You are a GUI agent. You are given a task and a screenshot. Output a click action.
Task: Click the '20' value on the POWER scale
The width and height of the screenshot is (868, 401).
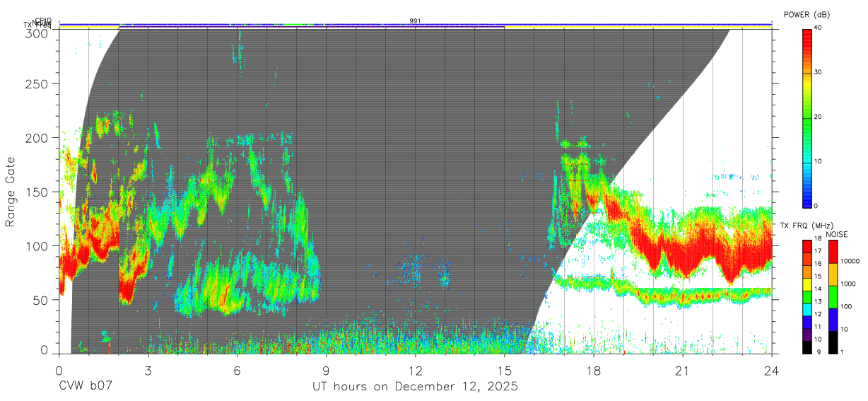[819, 117]
